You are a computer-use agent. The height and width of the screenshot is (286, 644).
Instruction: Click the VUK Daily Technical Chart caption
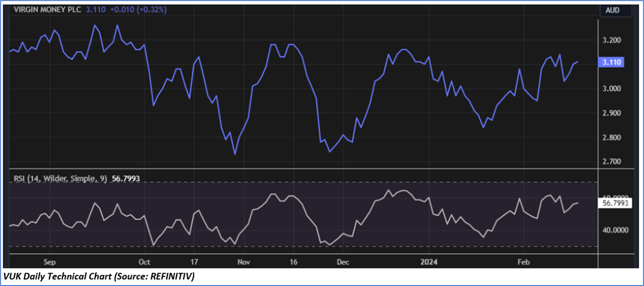coord(99,276)
